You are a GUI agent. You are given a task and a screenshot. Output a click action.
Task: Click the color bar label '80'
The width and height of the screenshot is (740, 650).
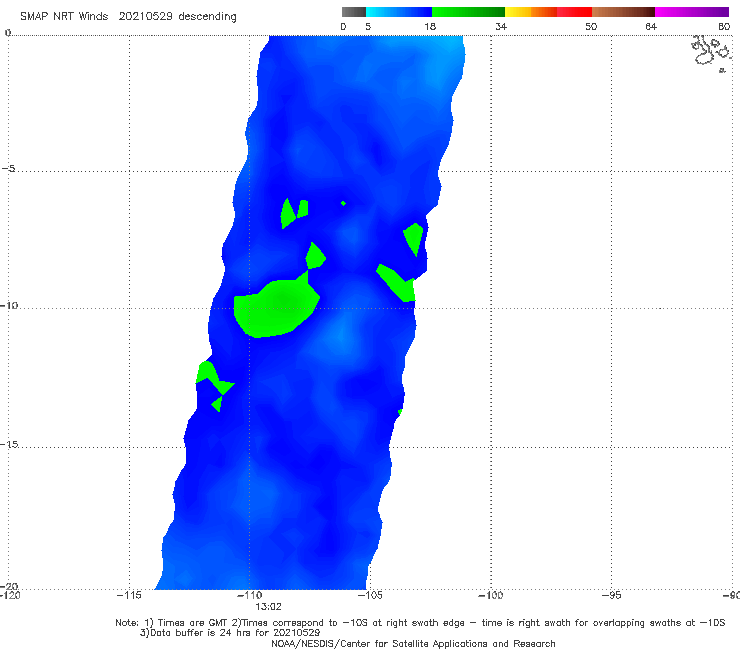724,27
